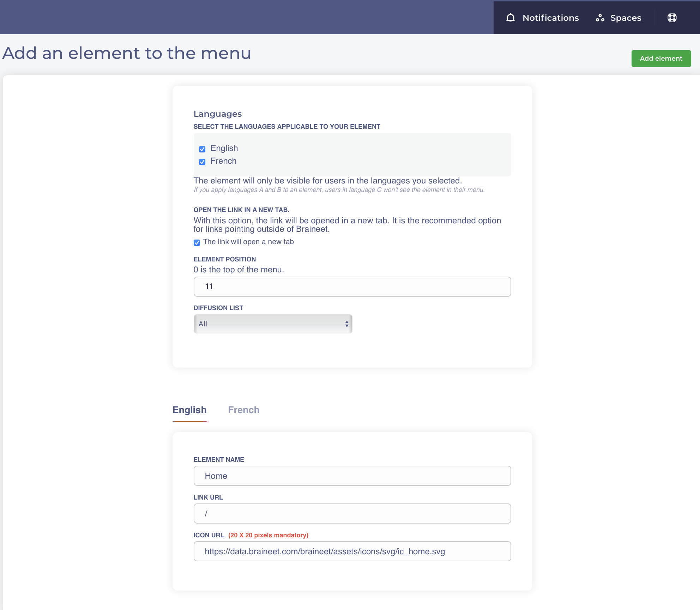Viewport: 700px width, 610px height.
Task: Open the Spaces menu label
Action: click(x=626, y=18)
